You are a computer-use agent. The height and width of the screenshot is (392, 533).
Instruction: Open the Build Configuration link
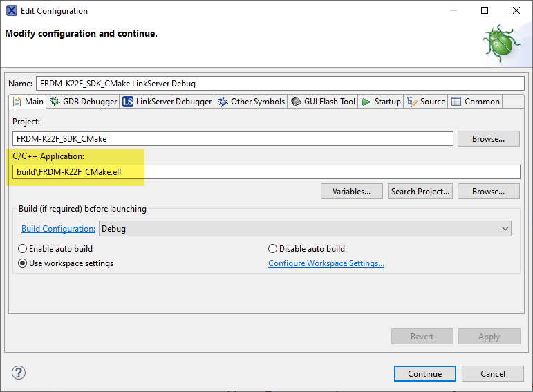(58, 229)
